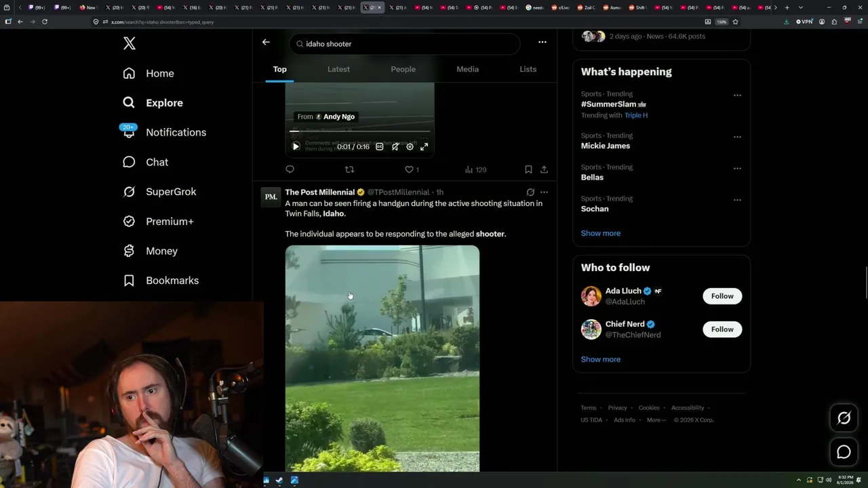Seek on the video progress bar
Screen dimensions: 868x488
tap(359, 131)
